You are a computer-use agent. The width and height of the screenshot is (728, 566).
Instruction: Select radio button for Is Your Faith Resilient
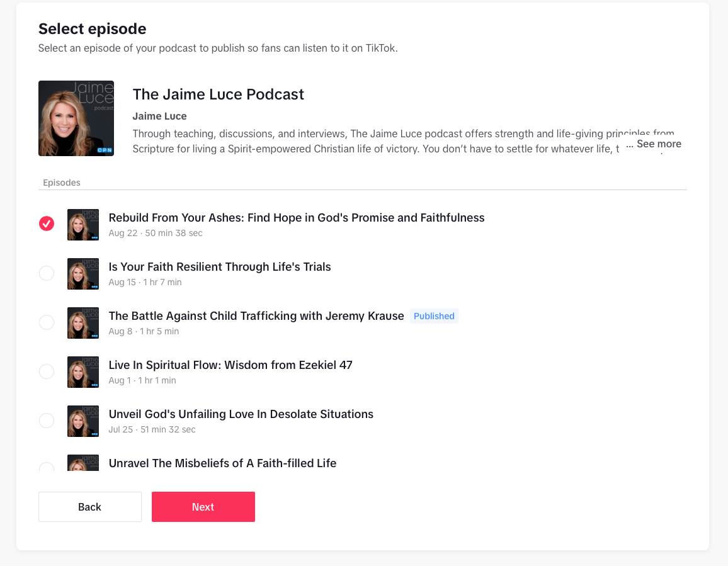coord(47,273)
